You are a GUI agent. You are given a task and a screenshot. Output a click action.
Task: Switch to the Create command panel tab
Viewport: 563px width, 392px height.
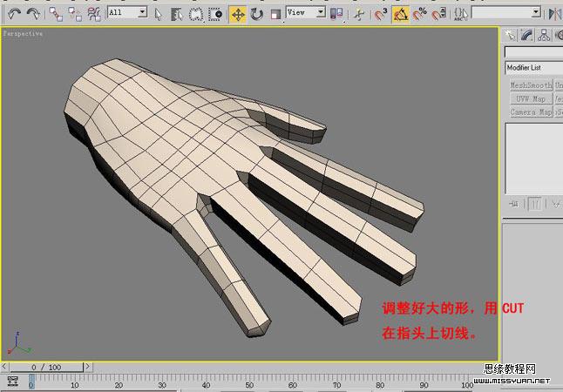click(510, 35)
